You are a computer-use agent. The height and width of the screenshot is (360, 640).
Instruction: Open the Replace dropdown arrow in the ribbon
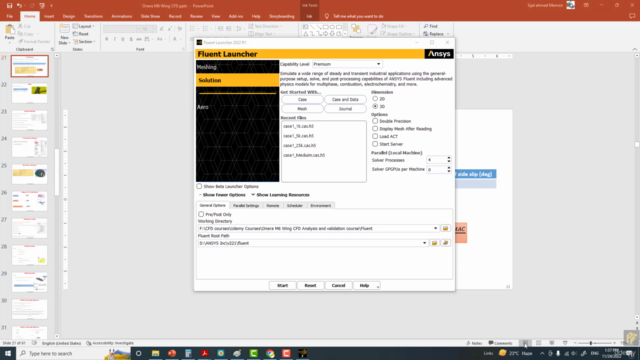448,34
